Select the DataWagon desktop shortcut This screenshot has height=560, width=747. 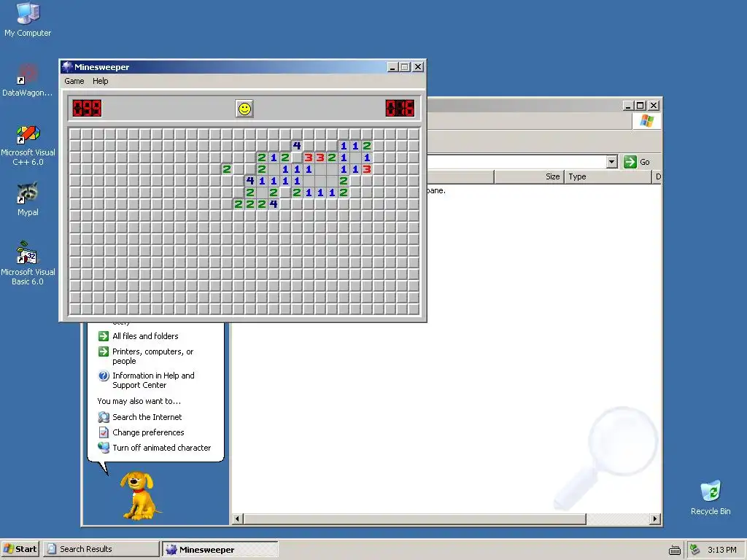[28, 79]
